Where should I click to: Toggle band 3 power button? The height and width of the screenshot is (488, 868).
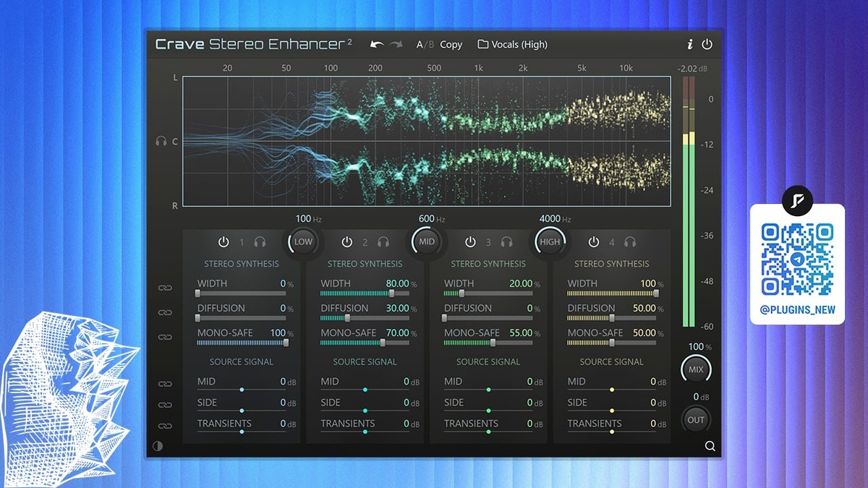(470, 242)
